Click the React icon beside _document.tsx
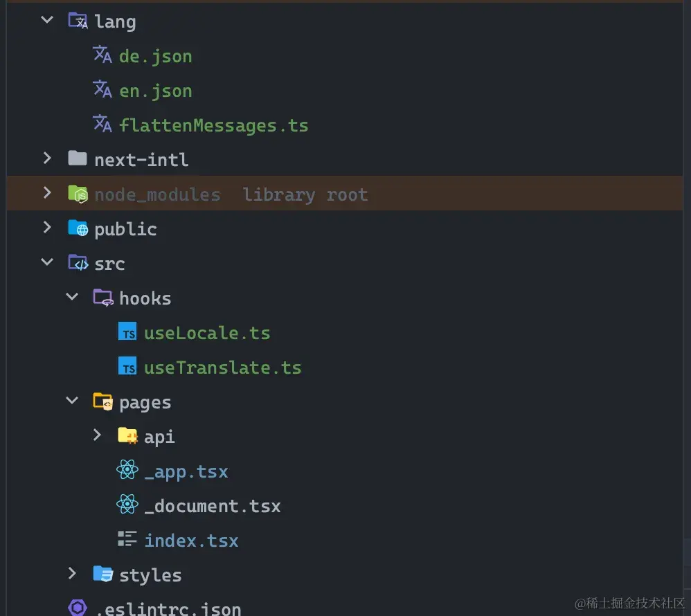 [x=127, y=504]
